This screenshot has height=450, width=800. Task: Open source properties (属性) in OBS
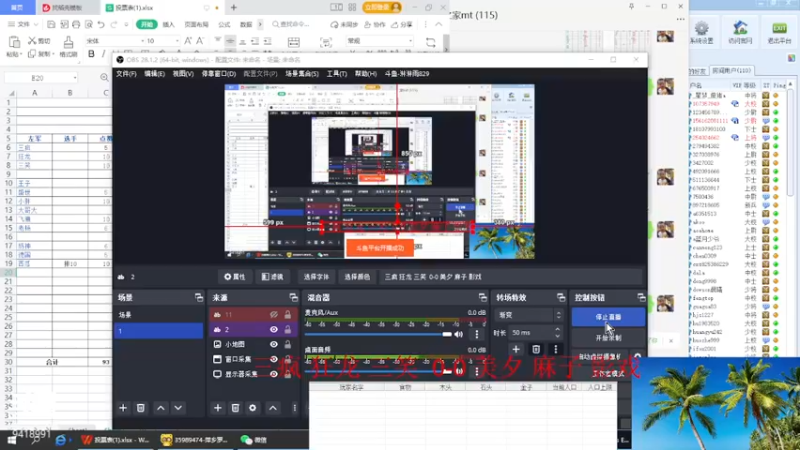point(235,277)
